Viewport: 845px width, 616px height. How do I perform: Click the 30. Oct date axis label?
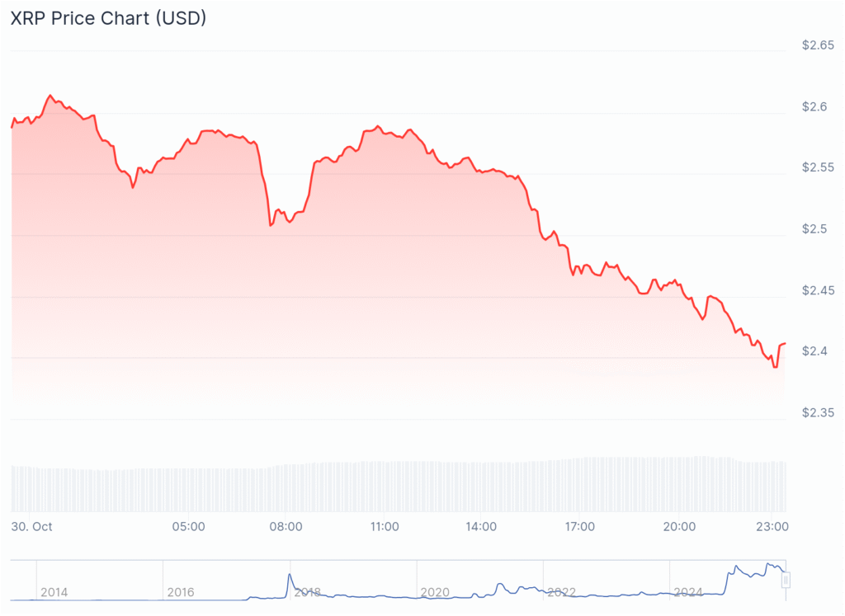32,526
